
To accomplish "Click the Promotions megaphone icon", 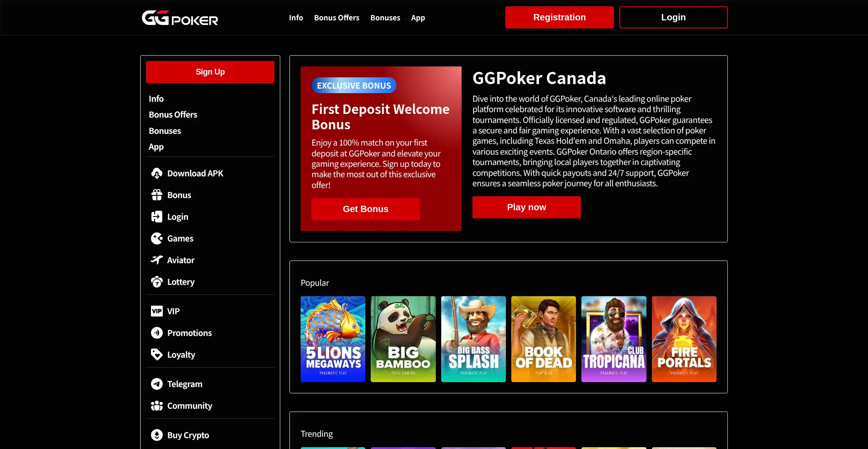I will pyautogui.click(x=157, y=333).
